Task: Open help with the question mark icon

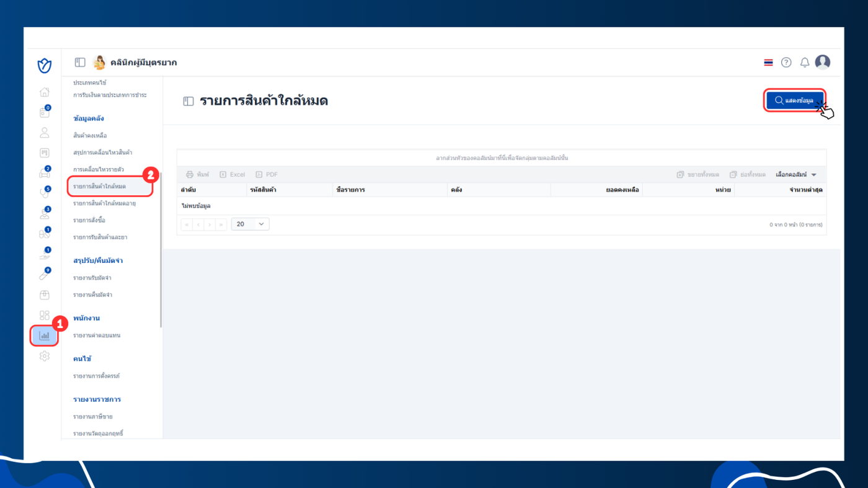Action: (x=786, y=63)
